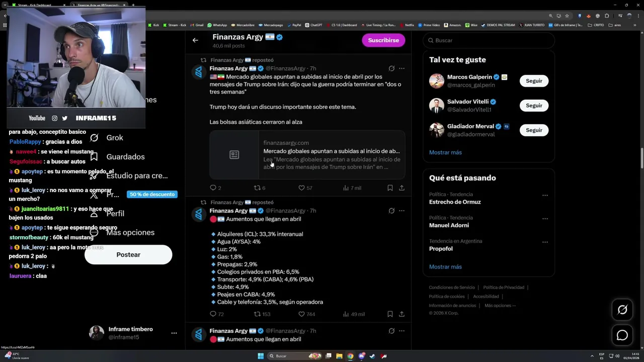
Task: Open more menu on the Mercado globales post
Action: pyautogui.click(x=401, y=68)
